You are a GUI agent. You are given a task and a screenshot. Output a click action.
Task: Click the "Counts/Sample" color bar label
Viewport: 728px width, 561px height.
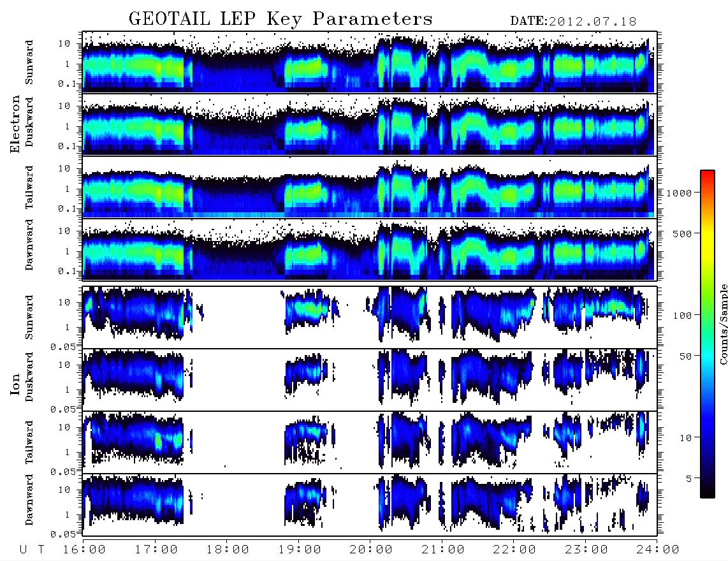point(723,324)
